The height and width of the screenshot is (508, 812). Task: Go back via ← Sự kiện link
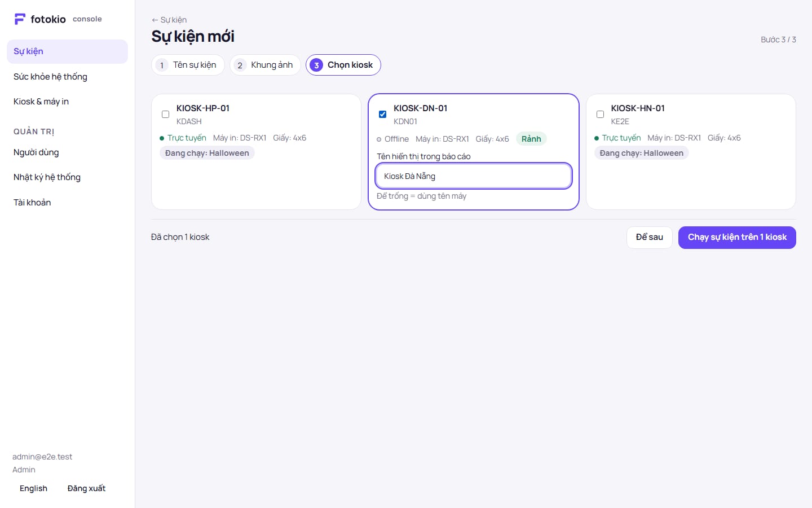point(169,20)
